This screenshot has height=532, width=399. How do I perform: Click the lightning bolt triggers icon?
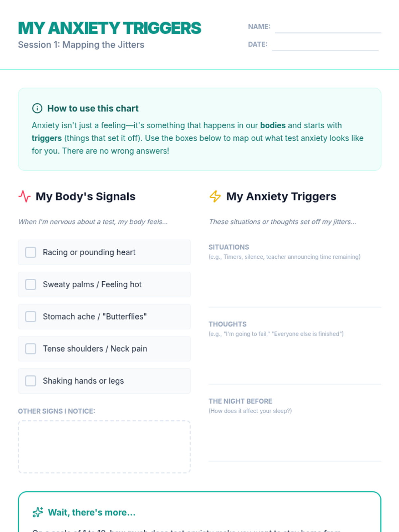(x=215, y=197)
